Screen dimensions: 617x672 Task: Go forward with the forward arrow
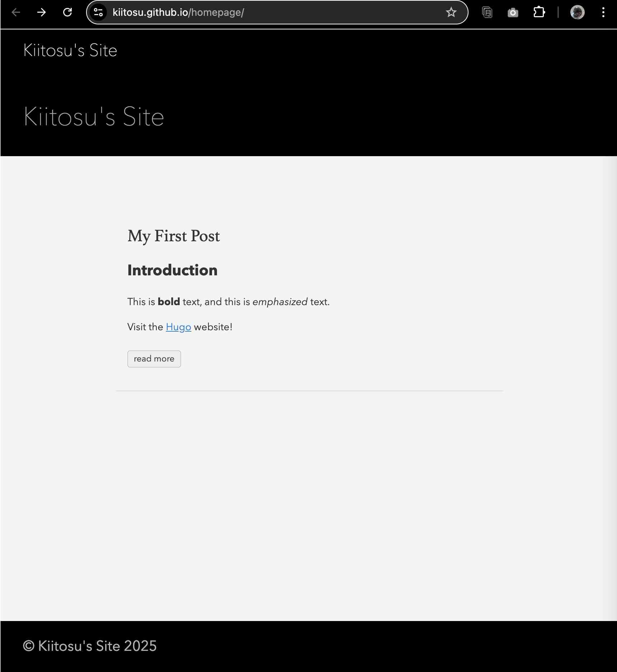[x=42, y=13]
